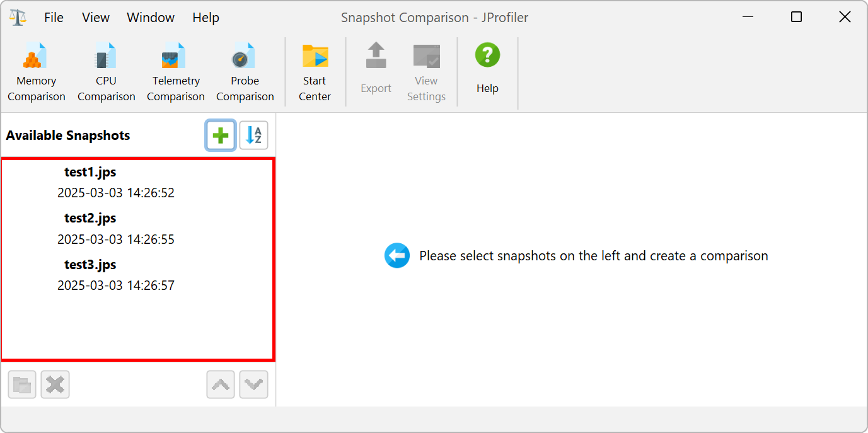Click the move snapshot down arrow
The height and width of the screenshot is (433, 868).
click(253, 384)
